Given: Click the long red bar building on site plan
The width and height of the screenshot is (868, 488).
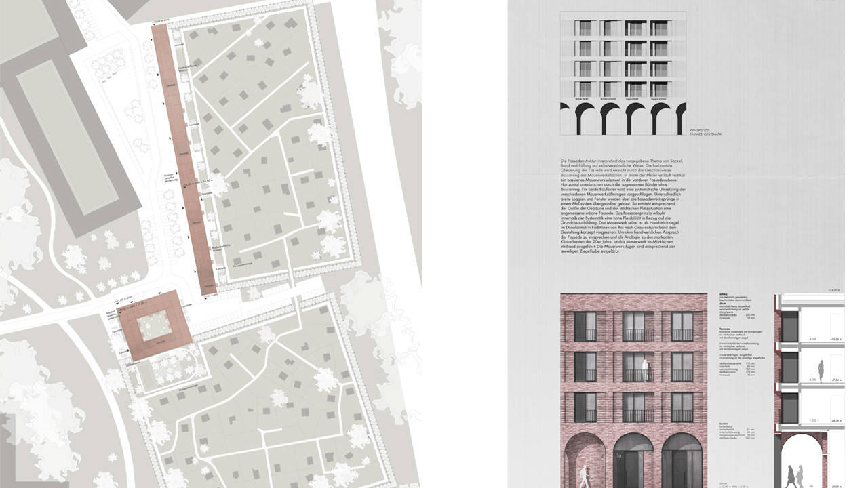Looking at the screenshot, I should tap(183, 163).
